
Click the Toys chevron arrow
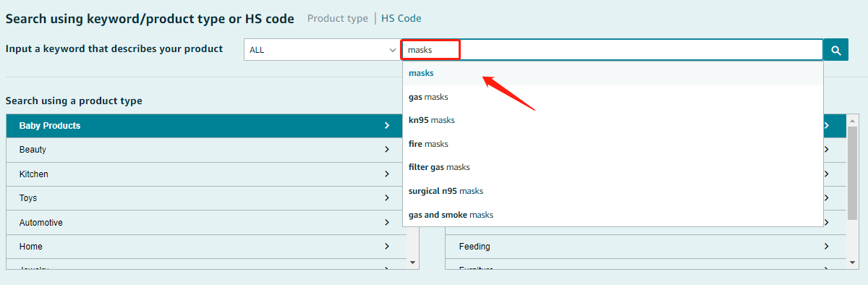388,198
